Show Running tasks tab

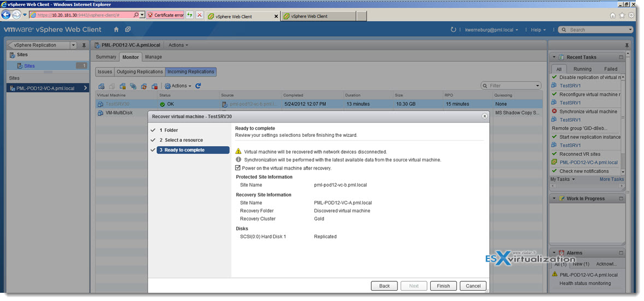click(582, 69)
